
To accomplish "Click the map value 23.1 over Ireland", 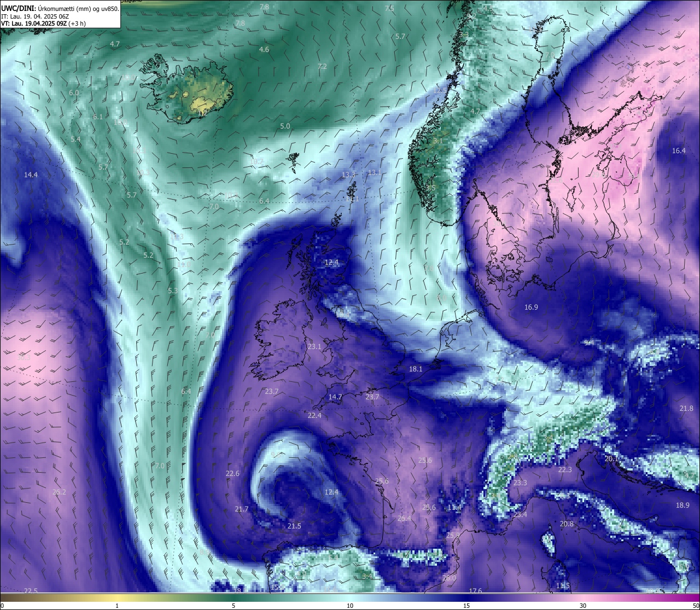I will pyautogui.click(x=314, y=347).
